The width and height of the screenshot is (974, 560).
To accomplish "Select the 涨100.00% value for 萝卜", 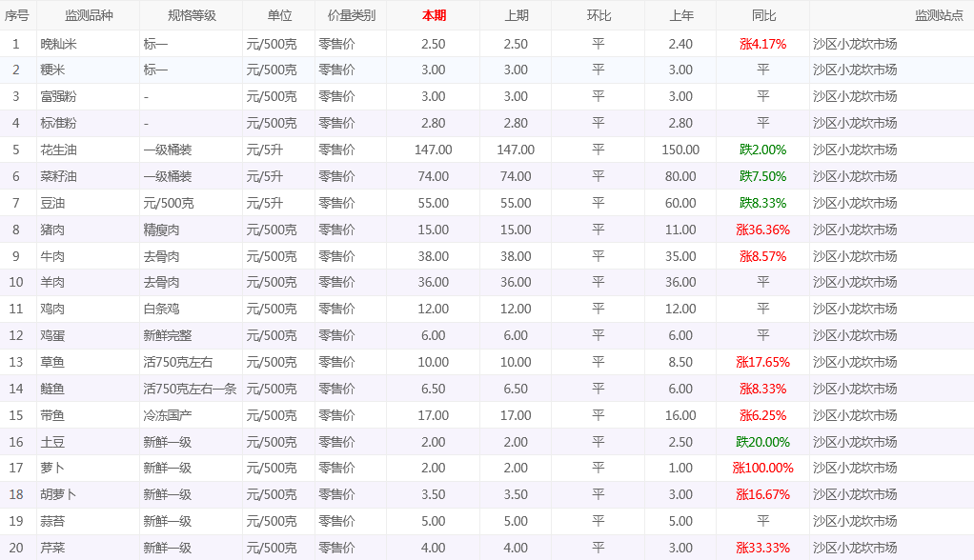I will point(762,469).
